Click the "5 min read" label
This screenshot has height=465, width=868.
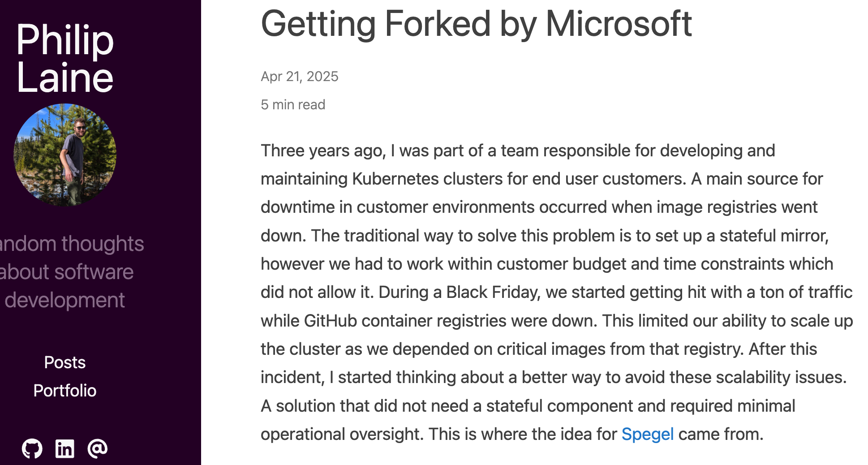(293, 105)
